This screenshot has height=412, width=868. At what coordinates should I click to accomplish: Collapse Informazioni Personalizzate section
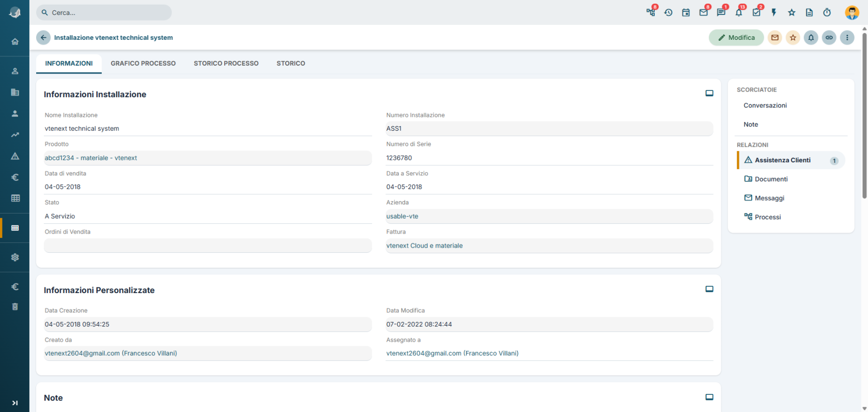coord(709,289)
